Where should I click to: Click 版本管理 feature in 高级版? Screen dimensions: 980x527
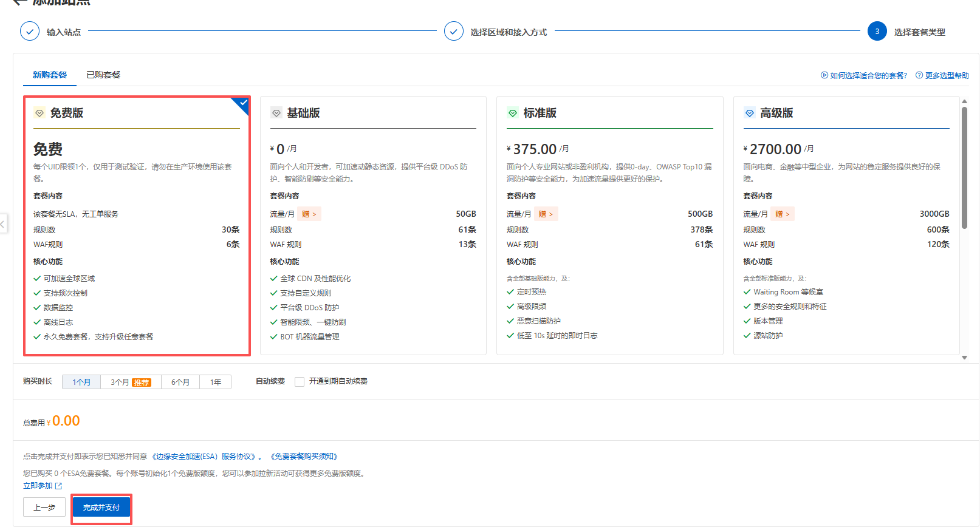[x=768, y=321]
